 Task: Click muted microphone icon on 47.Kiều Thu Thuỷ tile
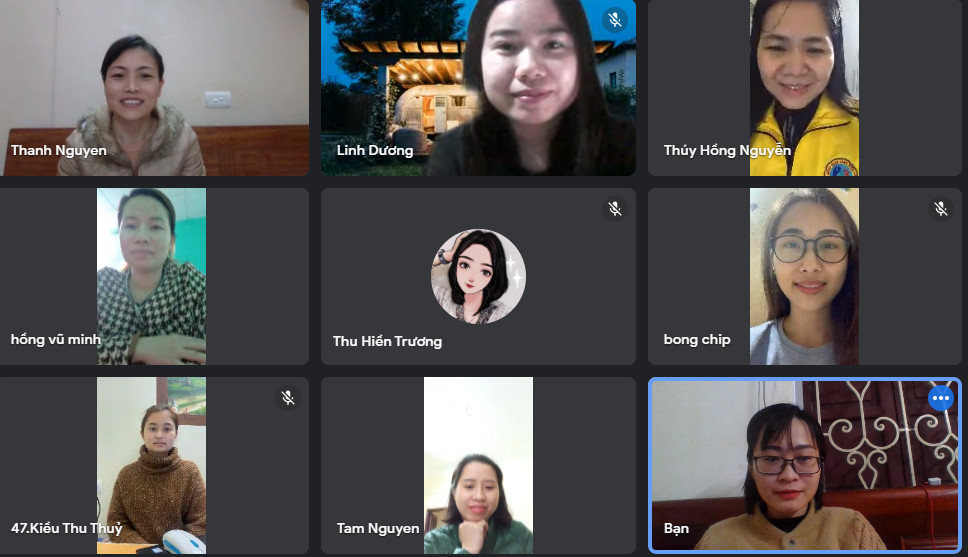pyautogui.click(x=288, y=398)
